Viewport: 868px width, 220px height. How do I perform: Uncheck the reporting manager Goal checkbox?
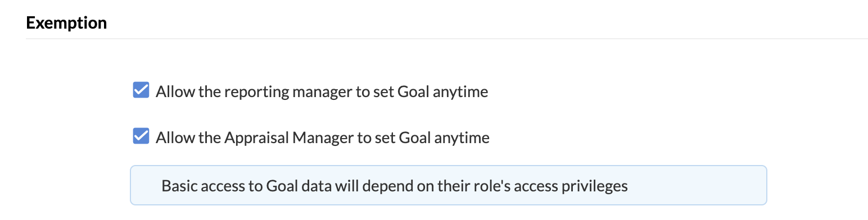(141, 90)
